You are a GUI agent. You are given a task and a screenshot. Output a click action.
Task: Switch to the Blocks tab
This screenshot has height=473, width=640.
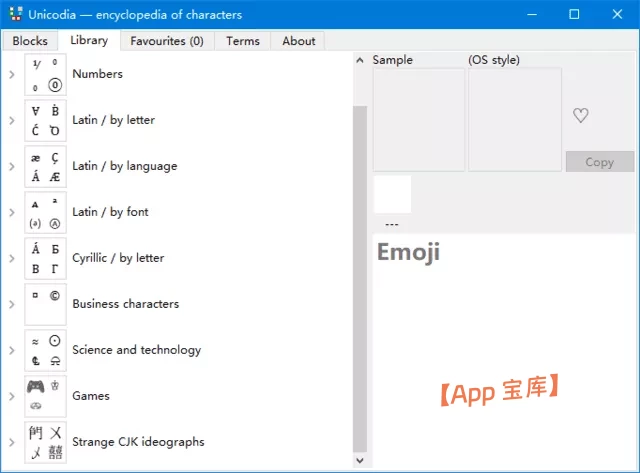pos(30,41)
